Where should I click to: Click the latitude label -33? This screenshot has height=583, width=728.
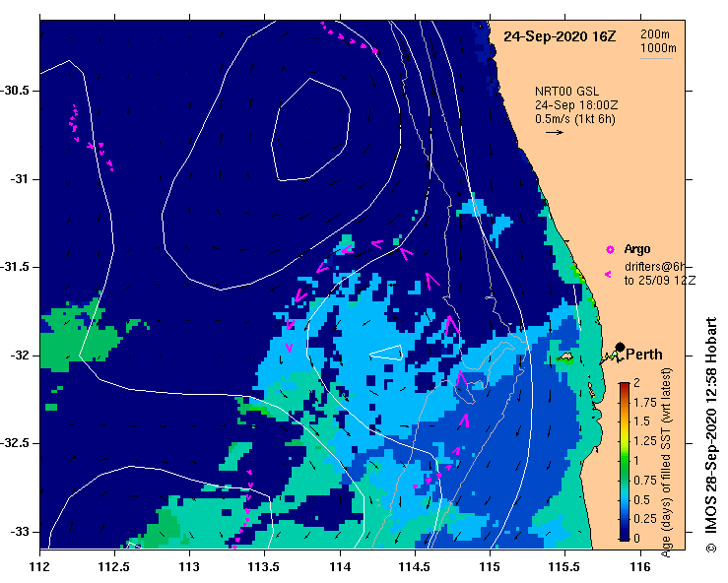coord(19,532)
